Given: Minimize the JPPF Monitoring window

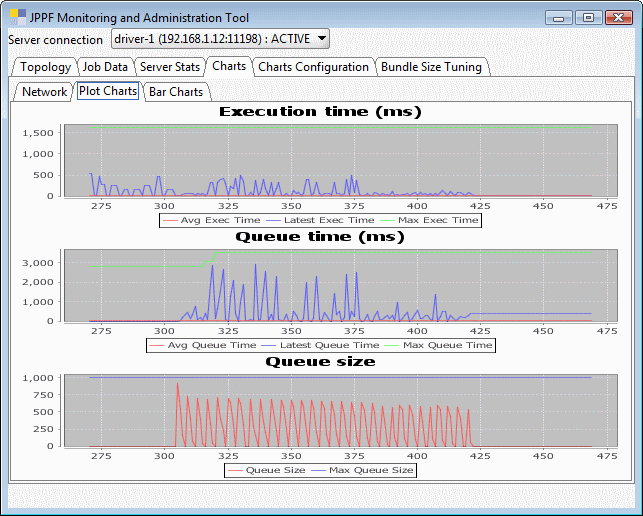Looking at the screenshot, I should 561,17.
